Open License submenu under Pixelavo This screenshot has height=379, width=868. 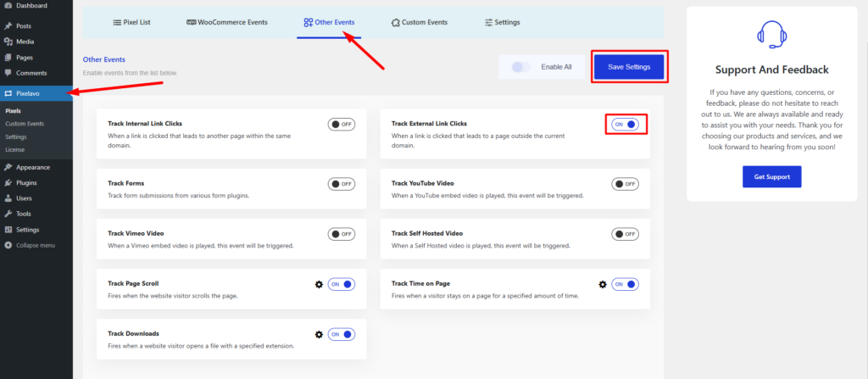pos(15,149)
